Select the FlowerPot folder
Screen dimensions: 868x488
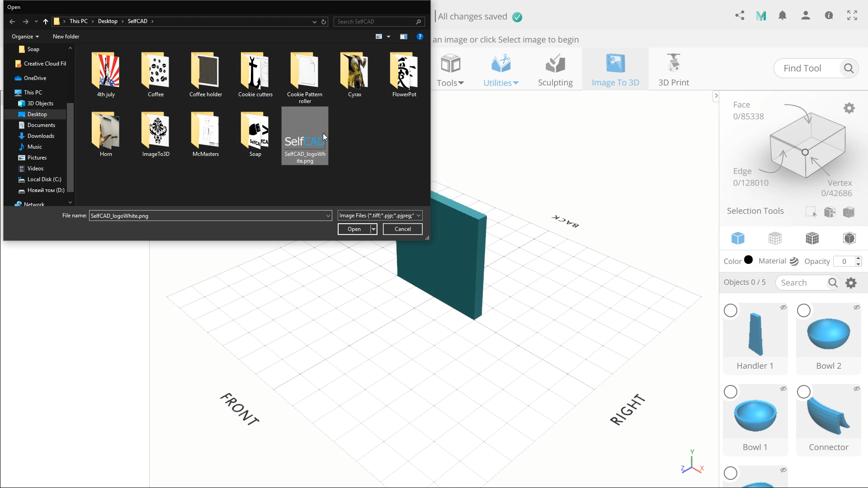click(x=404, y=75)
